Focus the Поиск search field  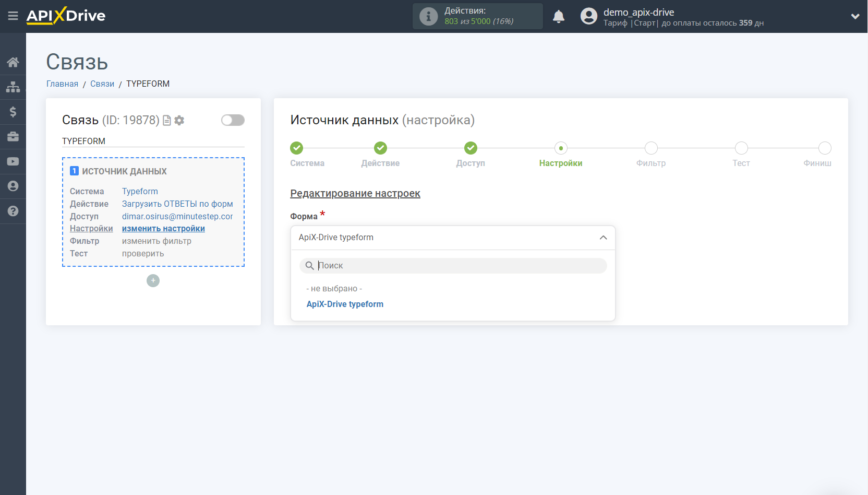453,266
